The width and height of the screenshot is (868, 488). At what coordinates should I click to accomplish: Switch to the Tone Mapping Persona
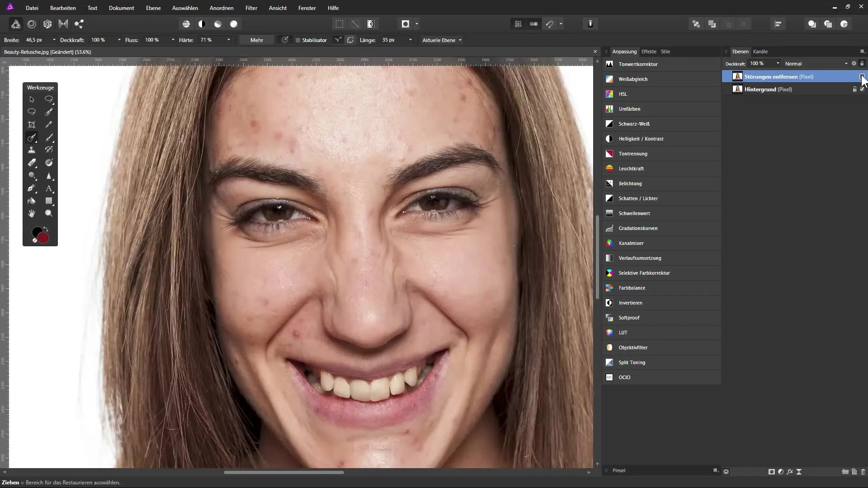(63, 24)
